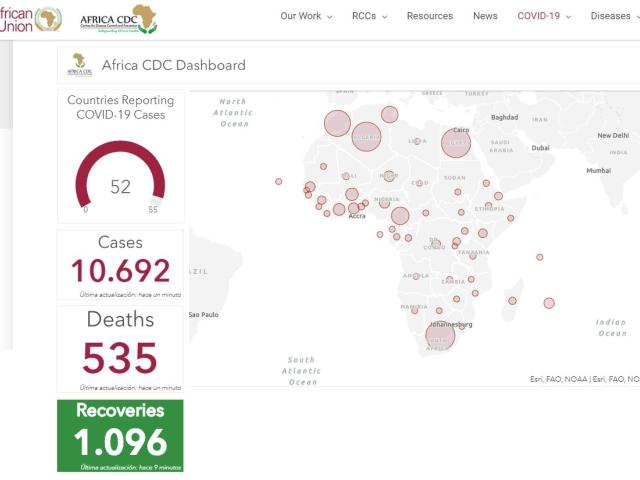
Task: Select the Burkina Faso case circle
Action: (x=352, y=194)
